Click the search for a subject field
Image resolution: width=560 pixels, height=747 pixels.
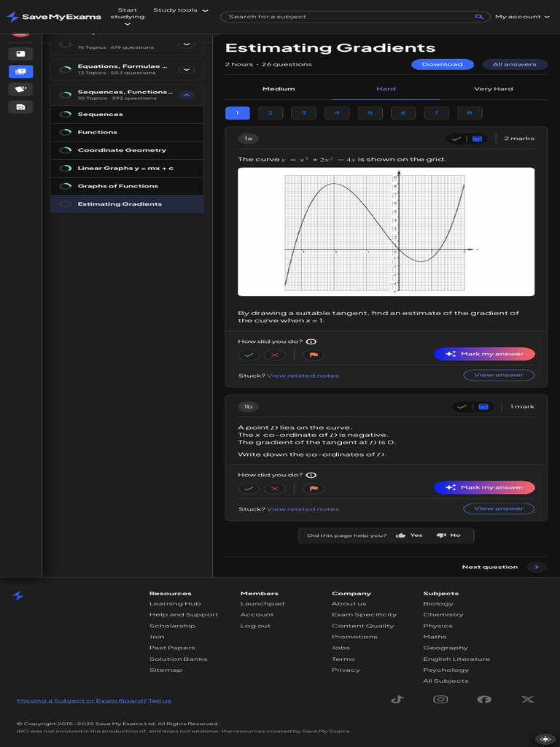[x=350, y=17]
